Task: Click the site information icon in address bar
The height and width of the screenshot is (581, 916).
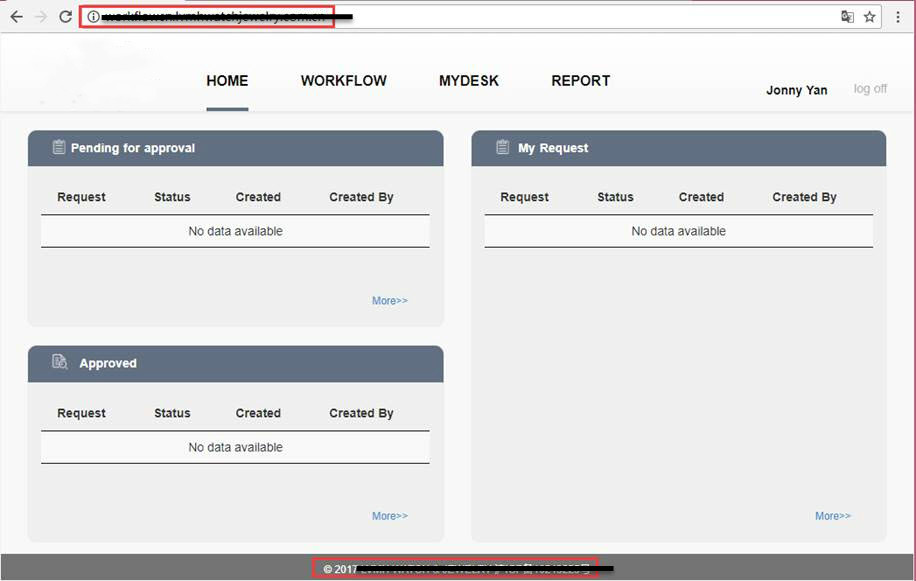Action: (91, 16)
